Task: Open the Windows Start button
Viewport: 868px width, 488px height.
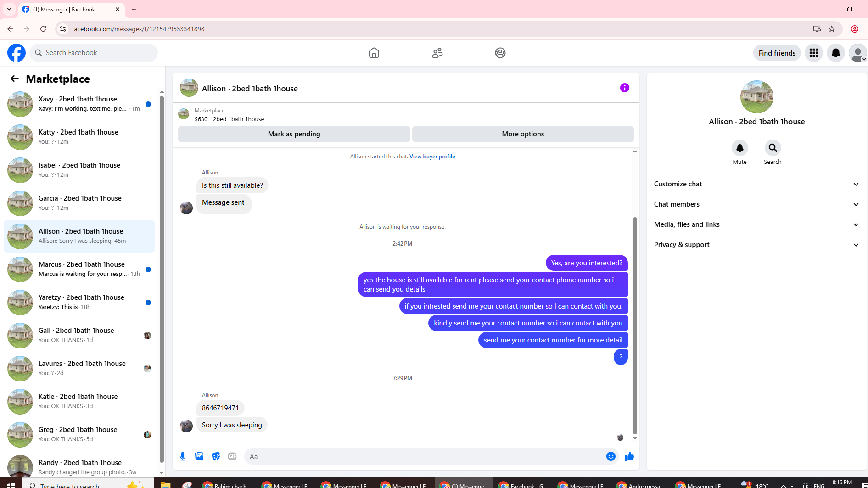Action: click(x=11, y=484)
